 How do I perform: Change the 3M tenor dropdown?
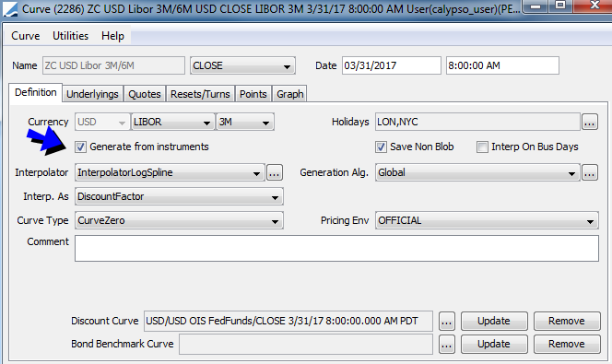pos(245,123)
